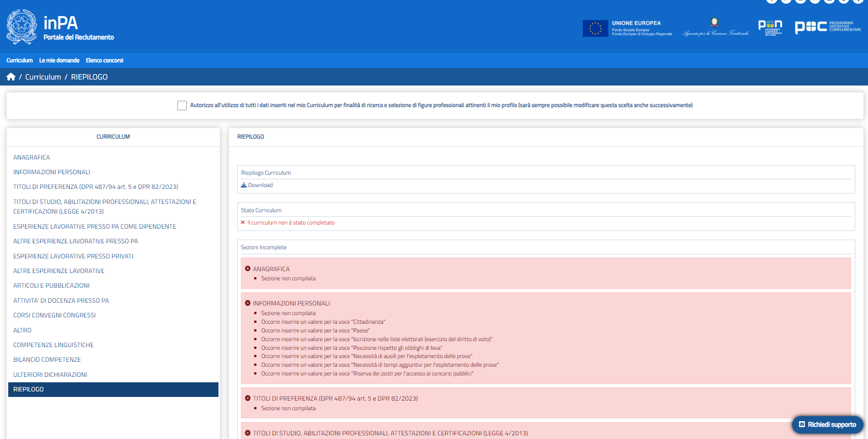Click the European Union flag logo
This screenshot has width=868, height=439.
point(595,28)
